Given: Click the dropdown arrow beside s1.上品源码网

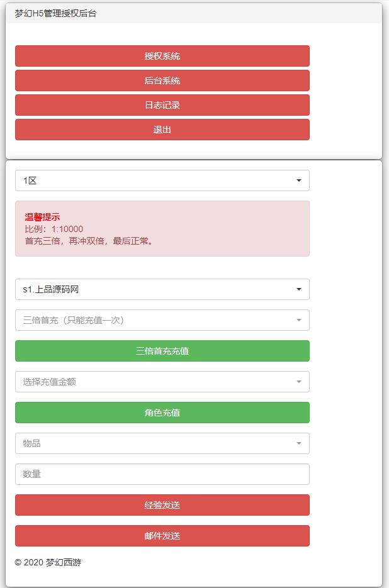Looking at the screenshot, I should tap(300, 289).
